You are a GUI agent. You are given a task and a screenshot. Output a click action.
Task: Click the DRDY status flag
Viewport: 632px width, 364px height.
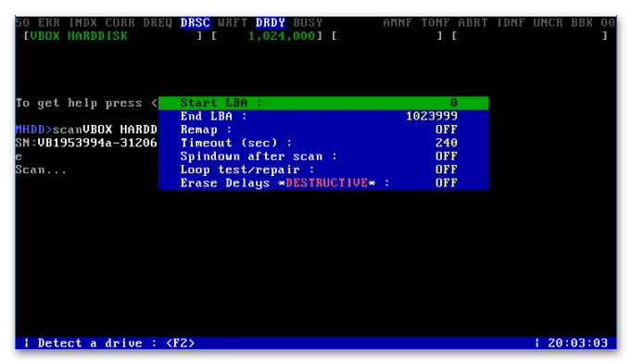271,23
